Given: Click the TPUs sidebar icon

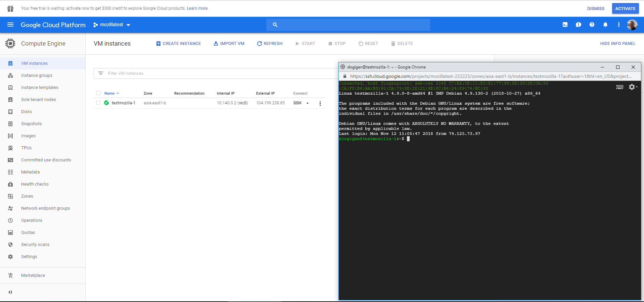Looking at the screenshot, I should (x=10, y=148).
